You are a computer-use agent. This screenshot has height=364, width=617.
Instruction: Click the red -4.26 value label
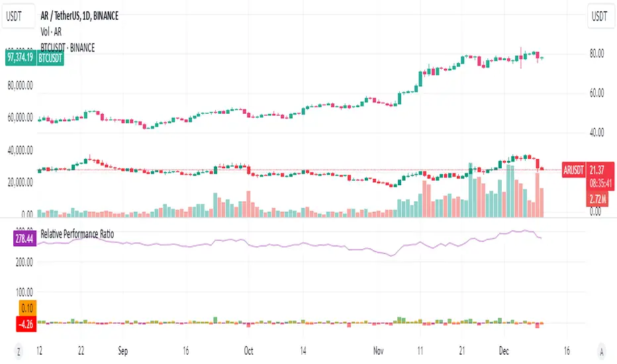pyautogui.click(x=23, y=324)
